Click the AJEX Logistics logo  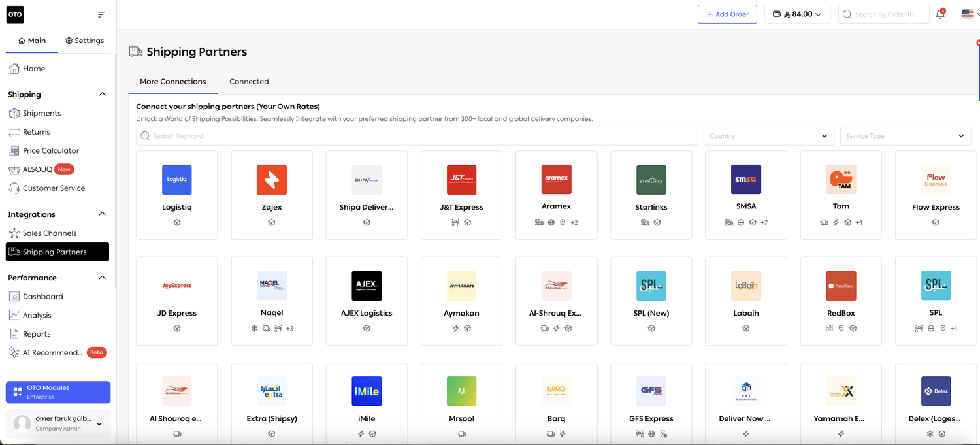click(x=367, y=286)
